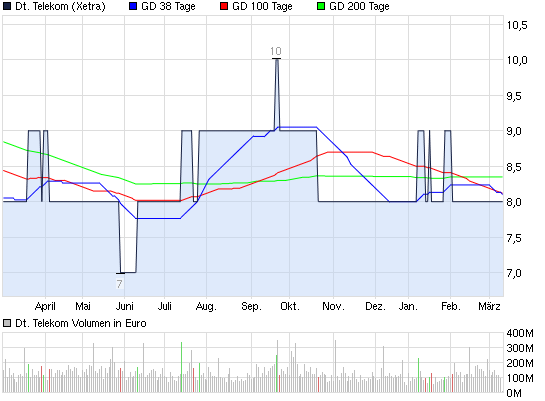Click the high marker labeled 10
Viewport: 545px width, 401px height.
click(x=276, y=51)
